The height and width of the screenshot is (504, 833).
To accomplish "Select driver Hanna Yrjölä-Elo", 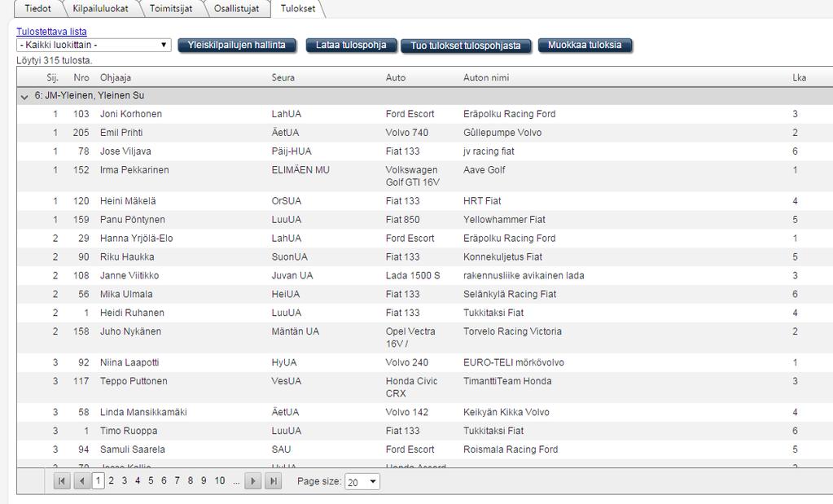I will [137, 238].
